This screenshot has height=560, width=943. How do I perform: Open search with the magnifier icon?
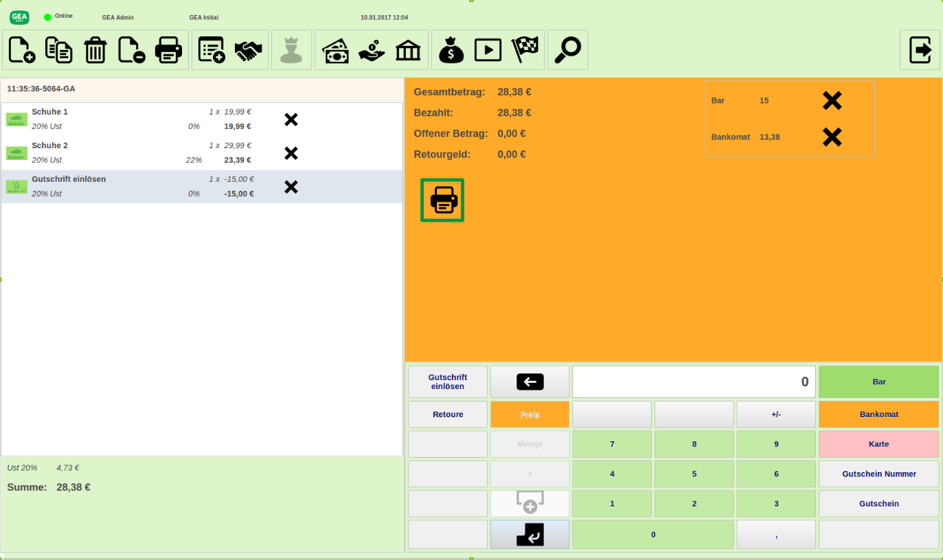point(567,50)
